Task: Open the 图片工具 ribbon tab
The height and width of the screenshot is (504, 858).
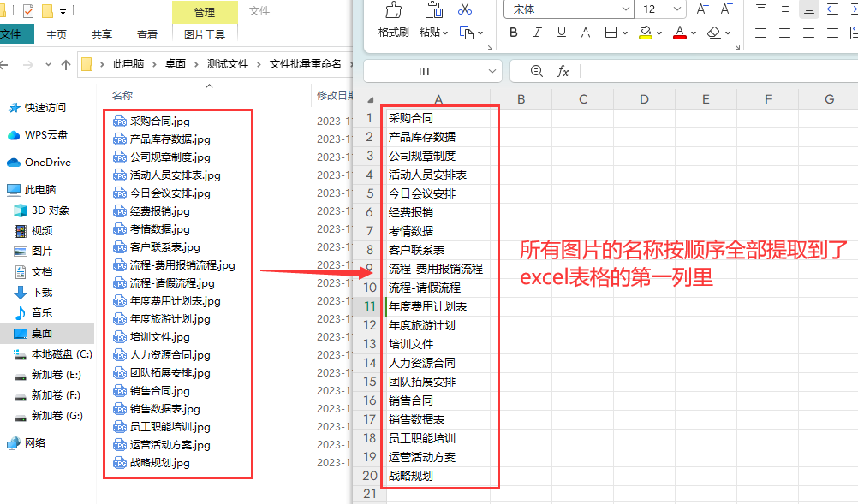Action: pos(205,35)
